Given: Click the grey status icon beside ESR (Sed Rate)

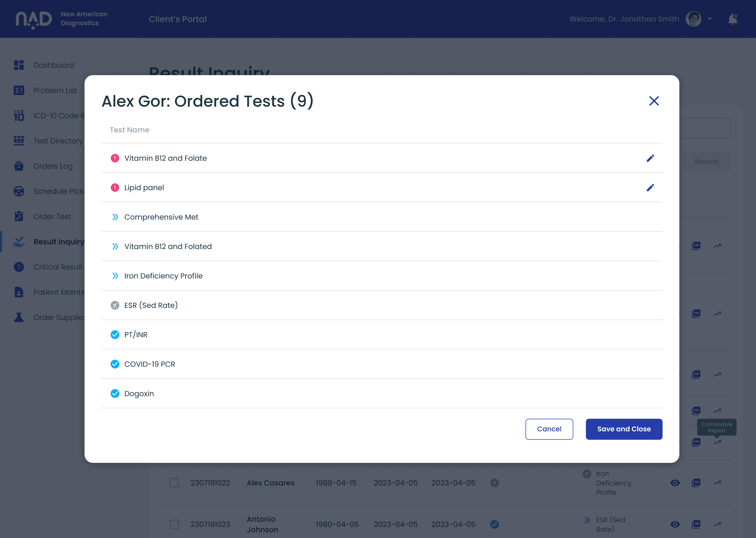Looking at the screenshot, I should pos(115,305).
